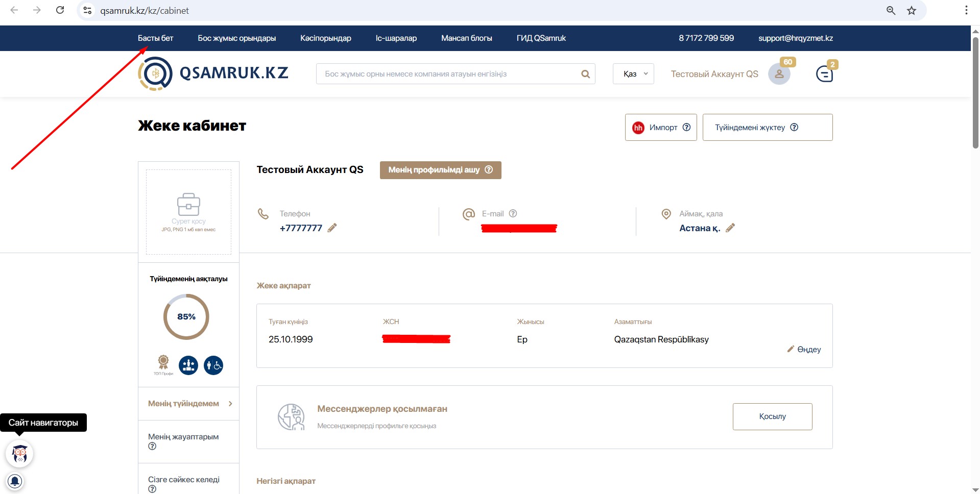
Task: Click the Қосылу messenger button
Action: (772, 416)
